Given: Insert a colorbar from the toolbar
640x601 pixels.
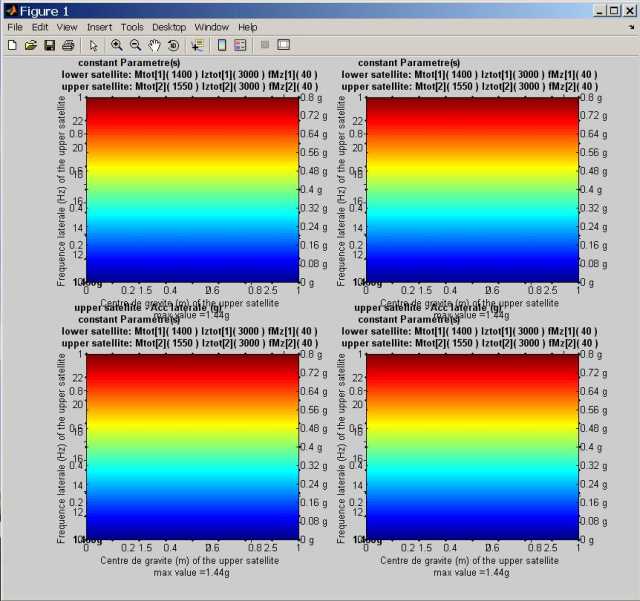Looking at the screenshot, I should (222, 45).
